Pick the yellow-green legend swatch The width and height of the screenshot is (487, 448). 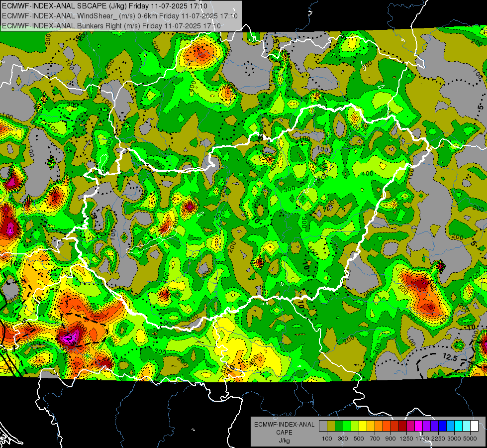pos(355,426)
